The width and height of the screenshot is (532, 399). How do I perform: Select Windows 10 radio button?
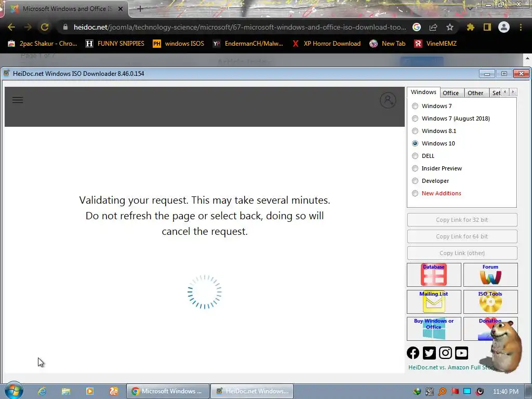415,143
